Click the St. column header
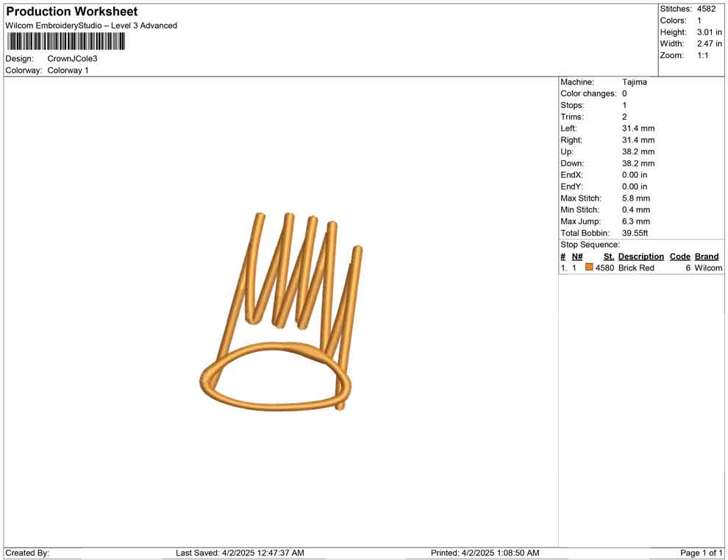Viewport: 728px width, 560px height. tap(608, 256)
